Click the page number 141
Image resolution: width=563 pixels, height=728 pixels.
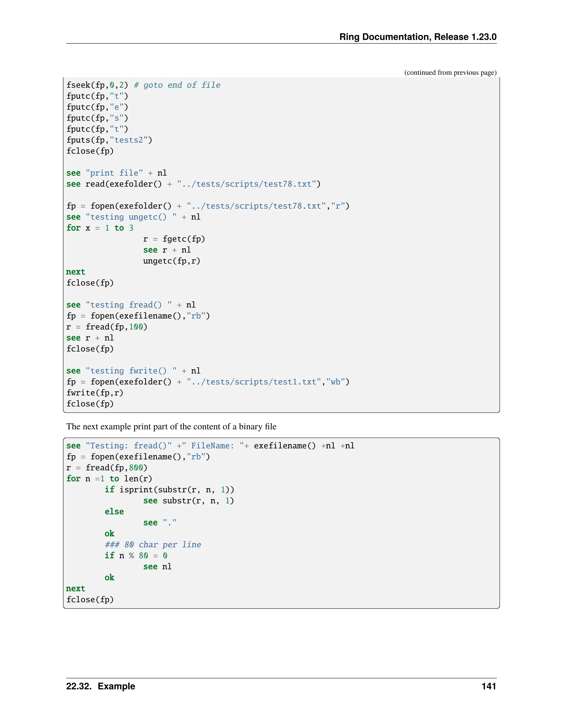coord(489,686)
